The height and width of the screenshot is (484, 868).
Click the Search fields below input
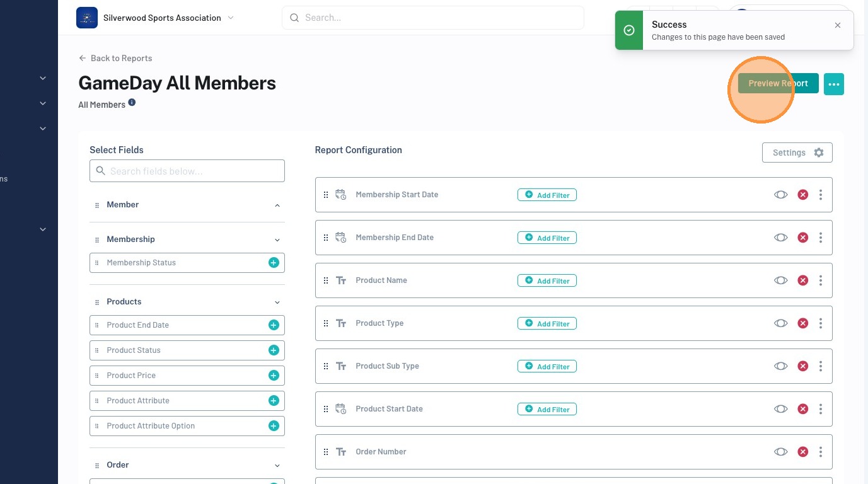click(187, 171)
